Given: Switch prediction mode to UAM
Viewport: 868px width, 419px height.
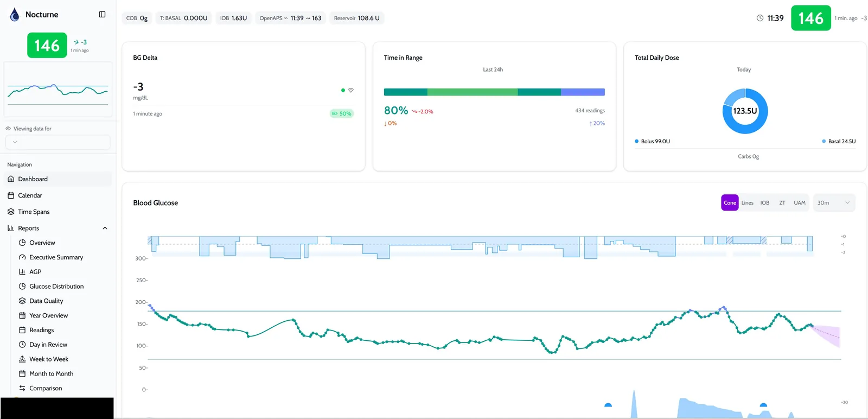Looking at the screenshot, I should (800, 203).
